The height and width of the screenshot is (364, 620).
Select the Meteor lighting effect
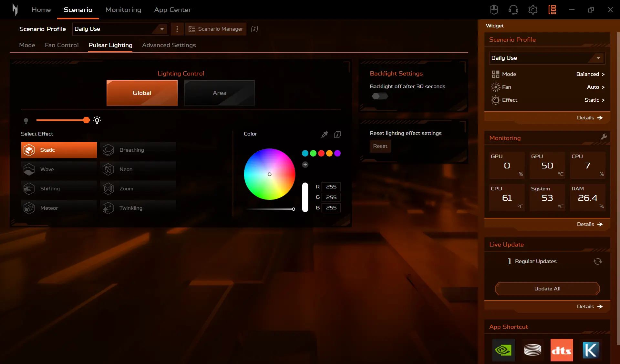pos(59,208)
